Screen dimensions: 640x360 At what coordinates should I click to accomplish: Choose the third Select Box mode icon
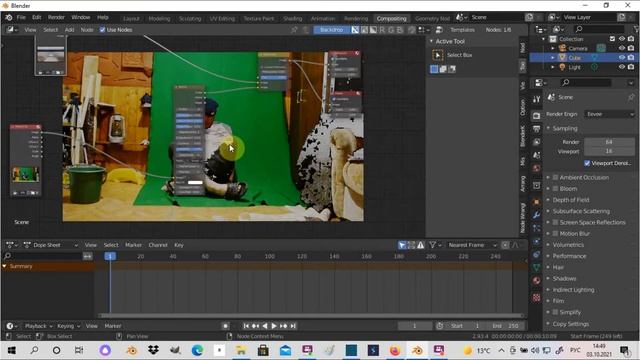click(x=452, y=69)
